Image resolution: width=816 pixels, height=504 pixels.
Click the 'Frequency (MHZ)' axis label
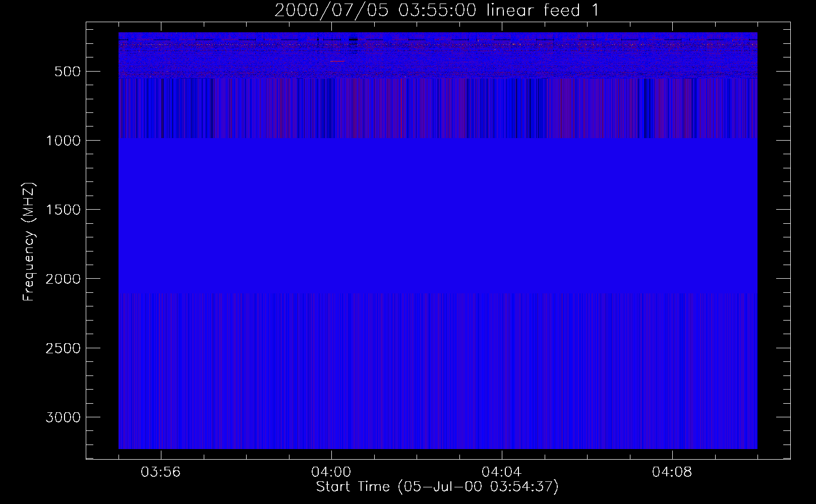click(29, 241)
